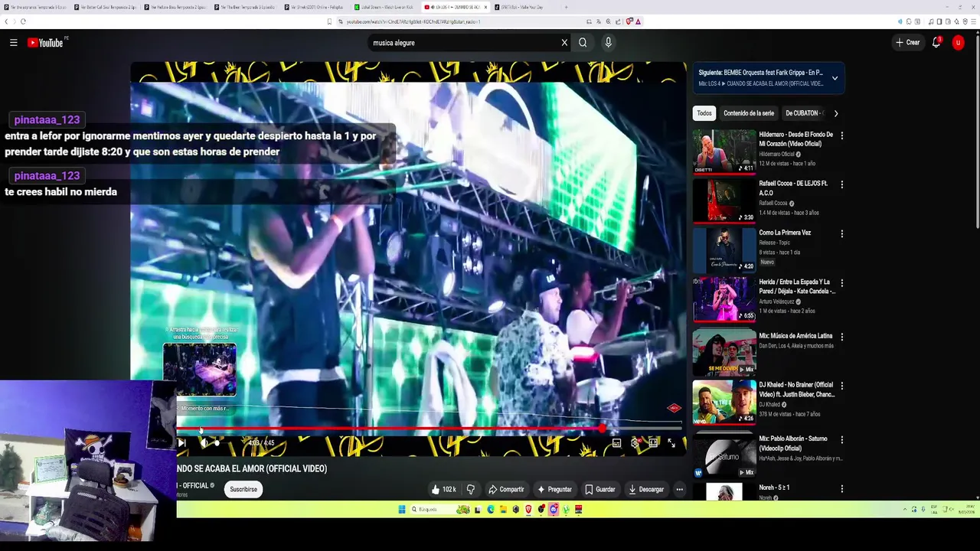Click the Descargar download button

[x=646, y=489]
